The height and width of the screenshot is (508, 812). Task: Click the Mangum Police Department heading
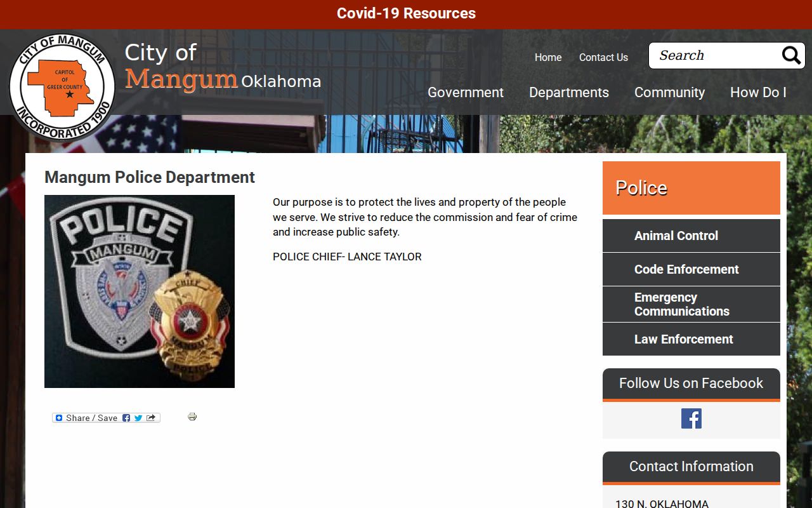[150, 177]
